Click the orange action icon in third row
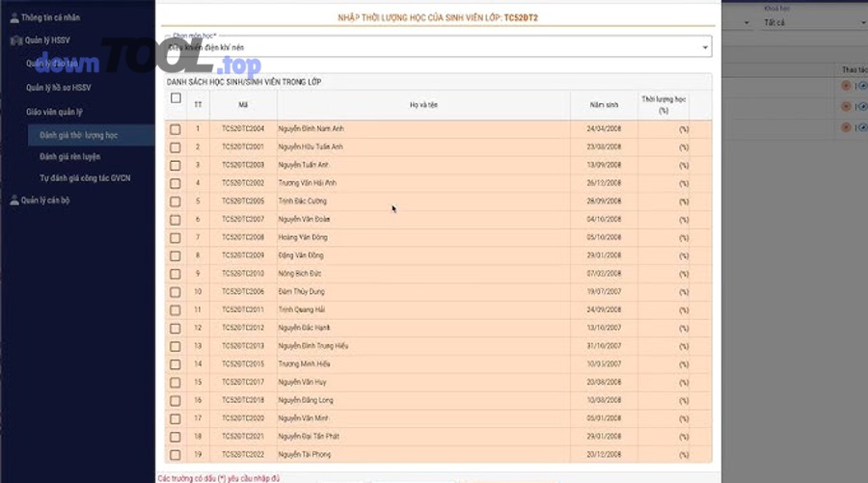Screen dimensions: 868x483 tap(846, 127)
